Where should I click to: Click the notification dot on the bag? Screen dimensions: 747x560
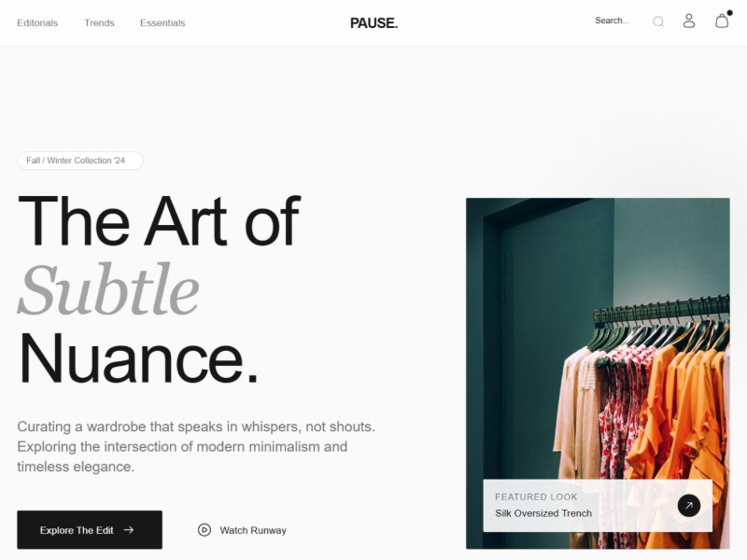coord(729,13)
